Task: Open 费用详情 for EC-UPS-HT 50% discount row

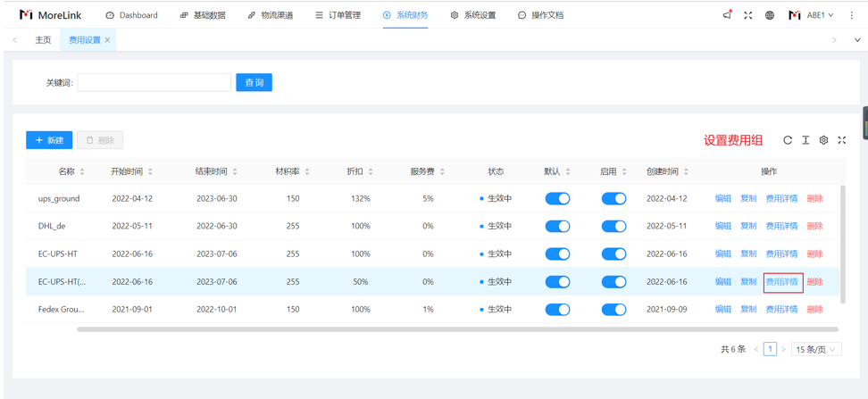Action: (782, 282)
